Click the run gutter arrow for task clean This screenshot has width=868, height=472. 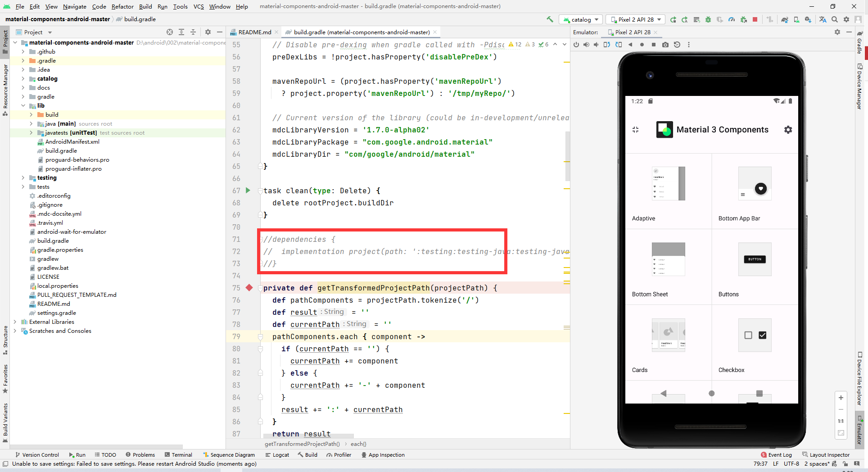pyautogui.click(x=248, y=191)
